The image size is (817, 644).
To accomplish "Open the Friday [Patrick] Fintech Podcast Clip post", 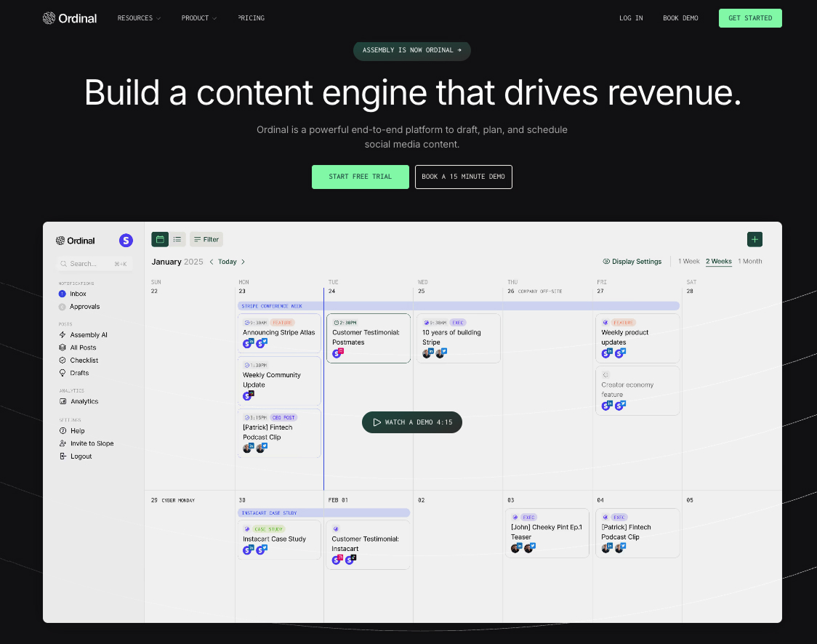I will point(637,533).
